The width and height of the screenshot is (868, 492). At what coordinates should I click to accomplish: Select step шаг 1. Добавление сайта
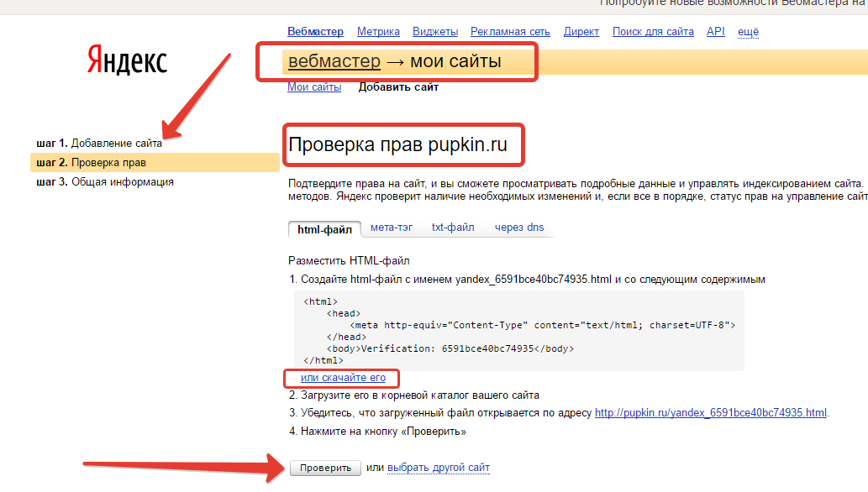coord(99,144)
